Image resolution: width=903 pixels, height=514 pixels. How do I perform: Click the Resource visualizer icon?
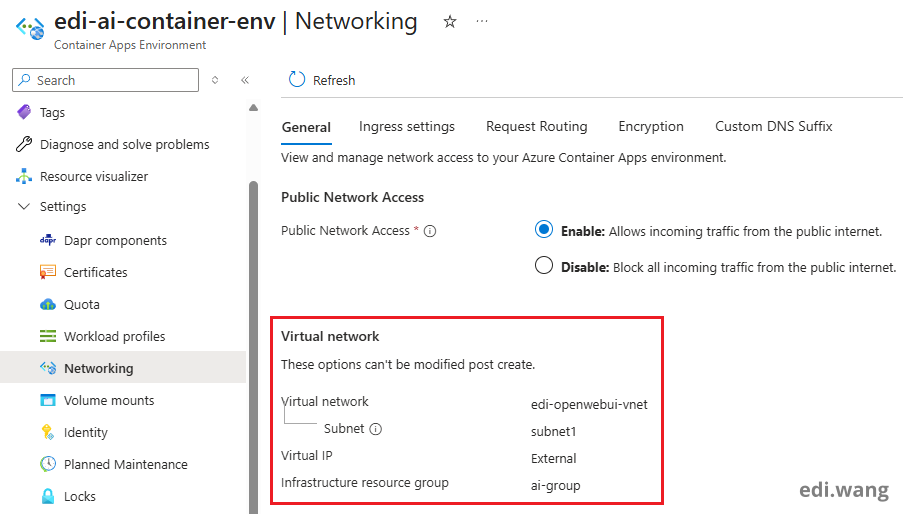pos(24,177)
